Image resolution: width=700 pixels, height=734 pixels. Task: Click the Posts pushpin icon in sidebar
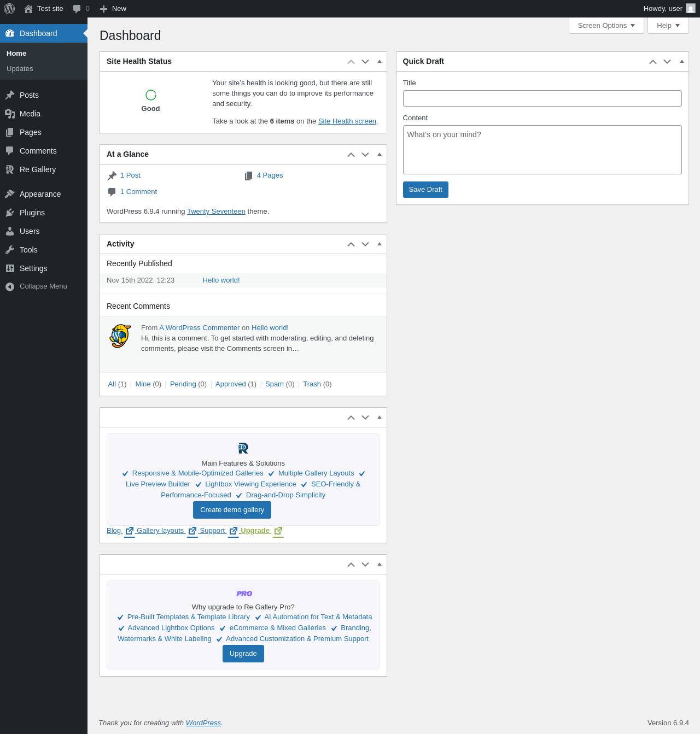(10, 95)
